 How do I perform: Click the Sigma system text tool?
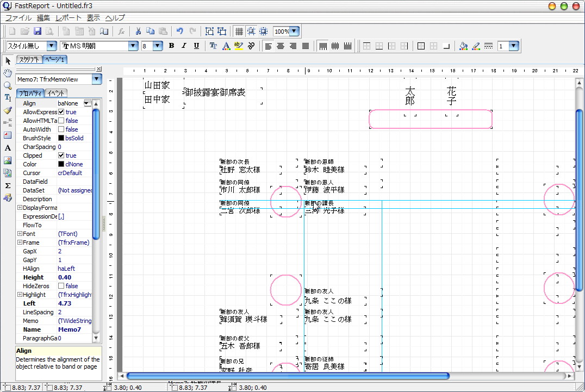tap(8, 185)
